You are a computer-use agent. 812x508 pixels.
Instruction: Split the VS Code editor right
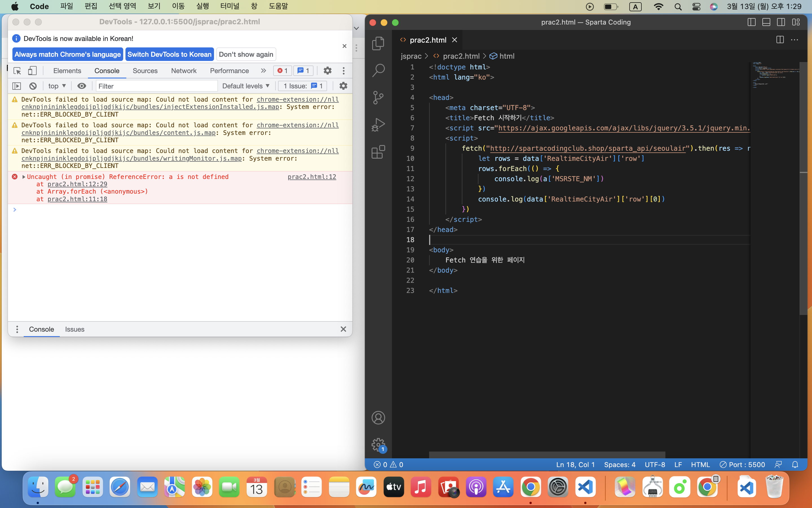coord(780,40)
